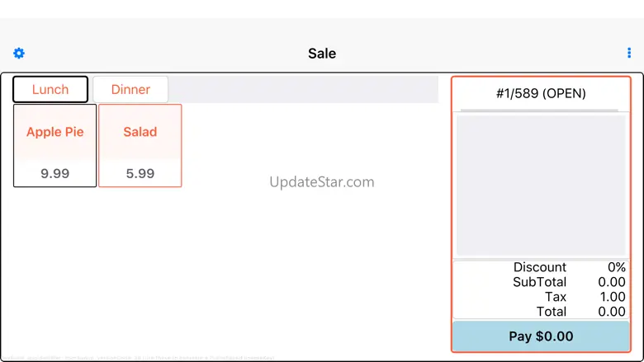Click the 9.99 price under Apple Pie
The image size is (644, 362).
coord(55,173)
